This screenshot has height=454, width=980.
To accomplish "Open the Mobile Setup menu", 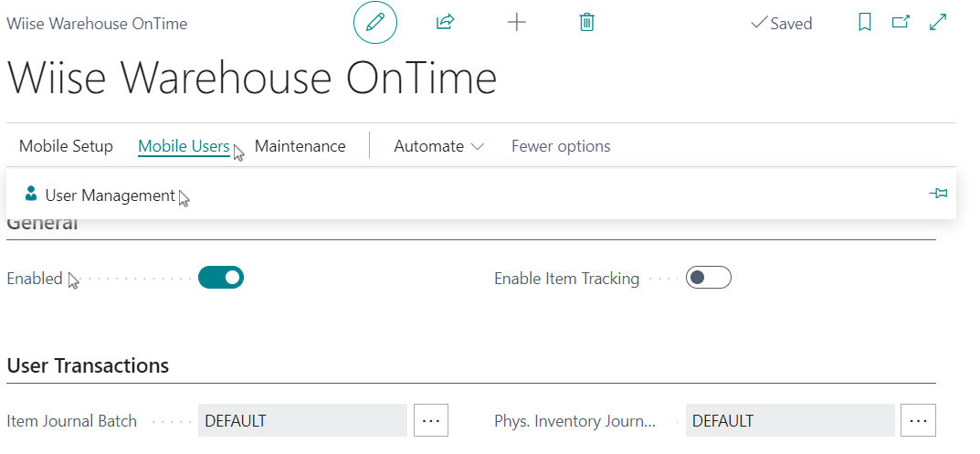I will [67, 146].
